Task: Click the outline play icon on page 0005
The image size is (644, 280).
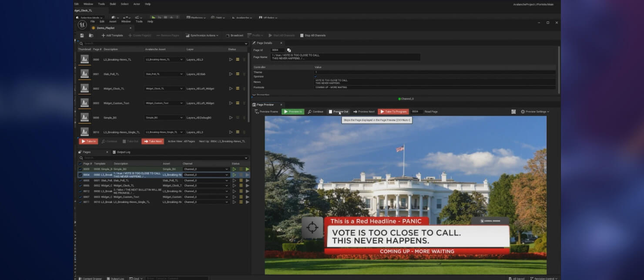Action: [x=234, y=180]
